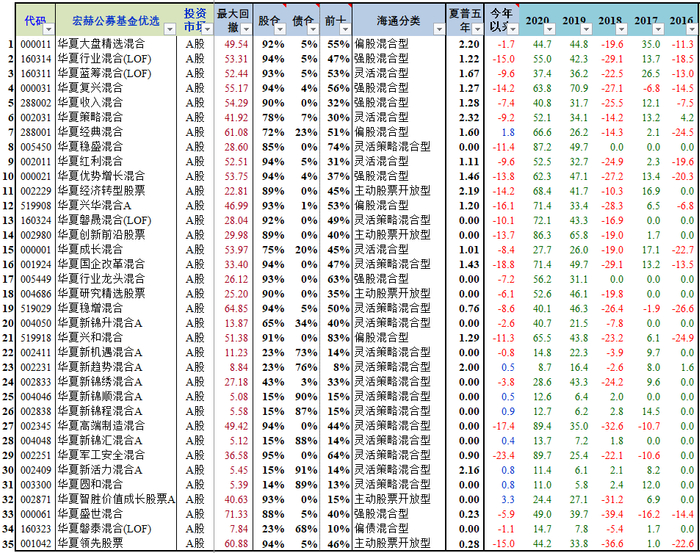Select fund name 华夏收入混合
Image resolution: width=700 pixels, height=553 pixels.
(x=90, y=103)
